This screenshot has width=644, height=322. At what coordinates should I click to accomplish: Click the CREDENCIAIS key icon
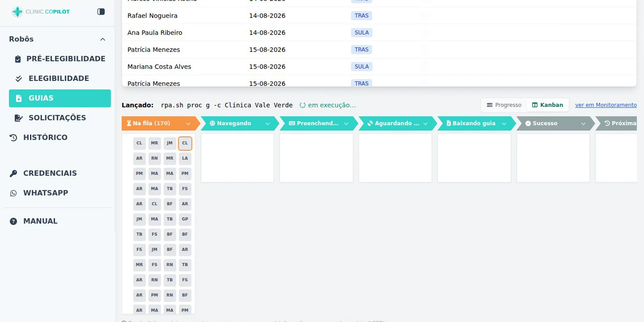point(13,174)
